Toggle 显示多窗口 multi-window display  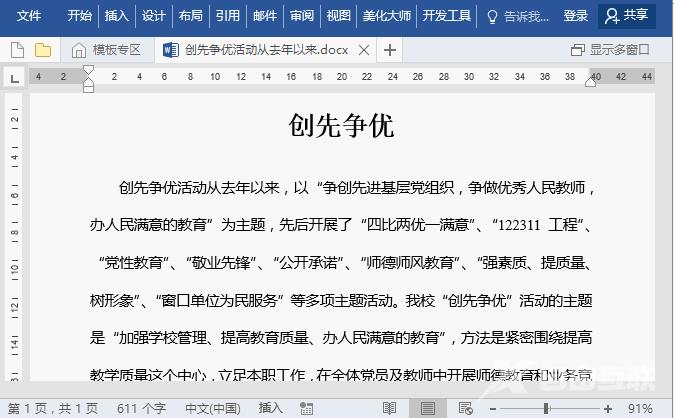(x=612, y=50)
